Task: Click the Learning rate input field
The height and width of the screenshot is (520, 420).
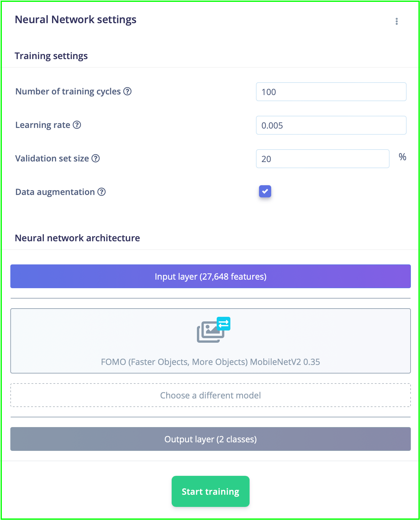Action: pos(331,125)
